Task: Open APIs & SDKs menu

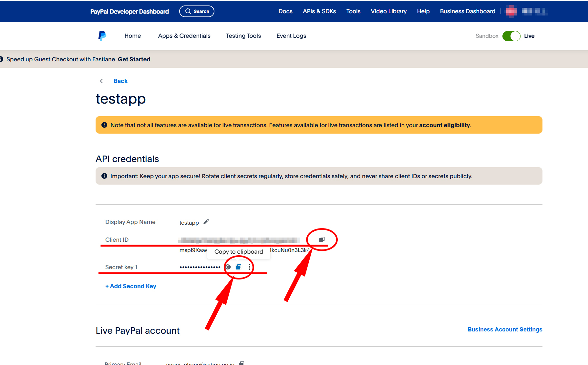Action: (x=319, y=11)
